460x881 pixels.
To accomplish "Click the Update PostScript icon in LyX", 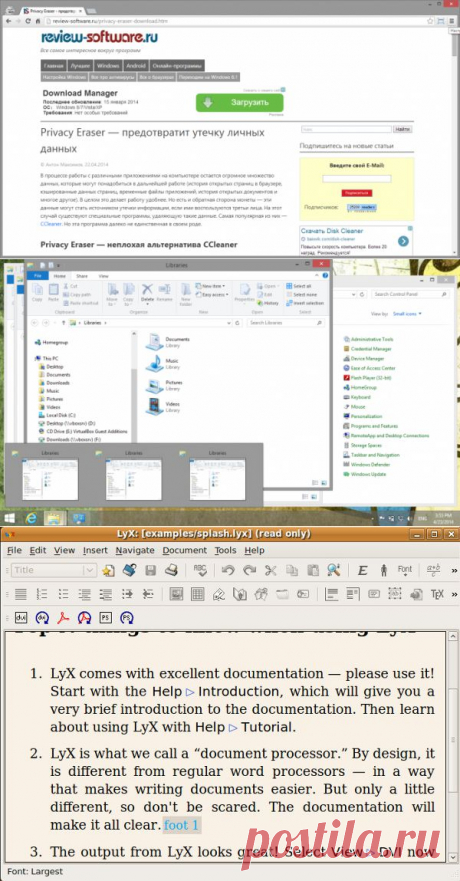I will (x=127, y=617).
